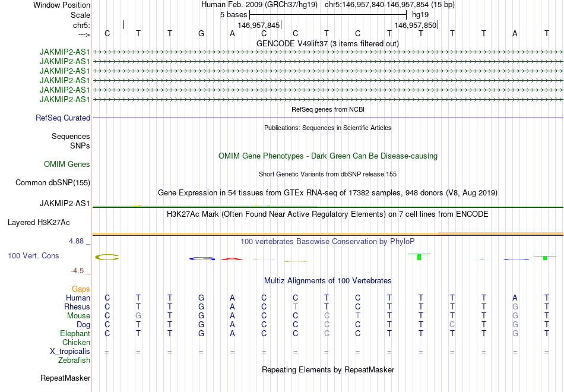Screen dimensions: 564x392
Task: Click the 4.88 PhyloP upper scale value
Action: click(76, 241)
